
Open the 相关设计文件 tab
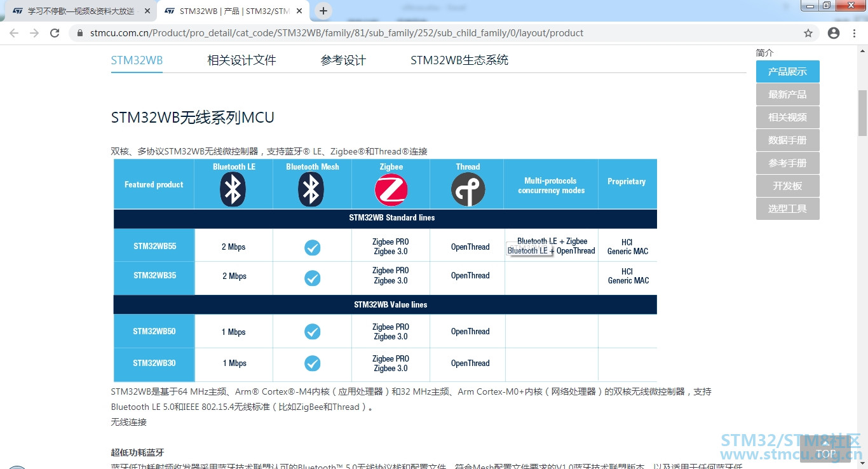(x=241, y=60)
